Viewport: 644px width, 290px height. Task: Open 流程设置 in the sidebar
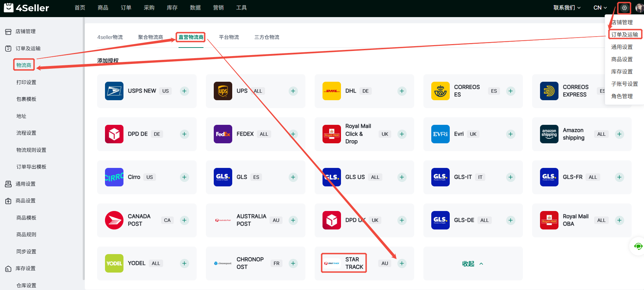click(x=26, y=133)
